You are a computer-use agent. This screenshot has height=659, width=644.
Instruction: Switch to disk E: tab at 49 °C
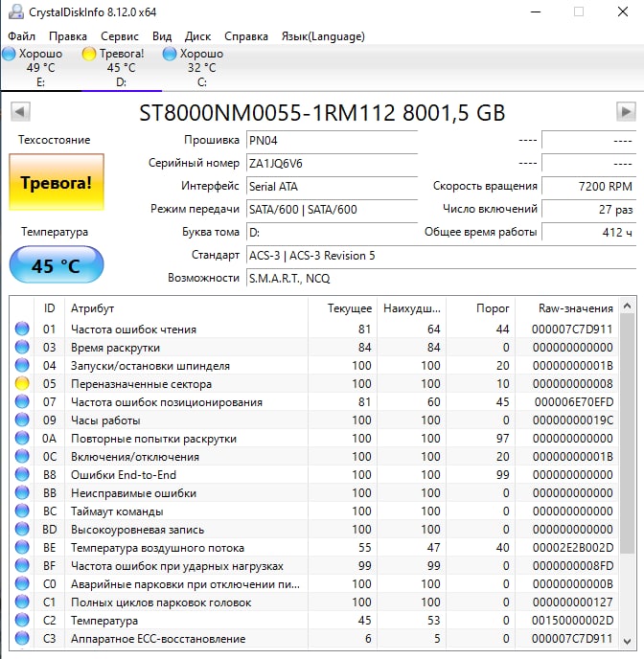[x=40, y=67]
